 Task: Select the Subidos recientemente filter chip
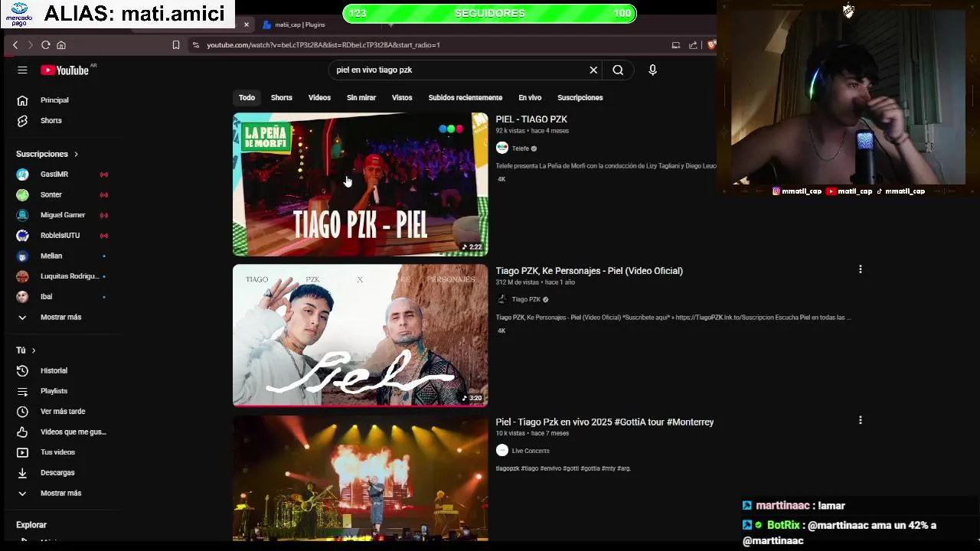click(x=465, y=98)
